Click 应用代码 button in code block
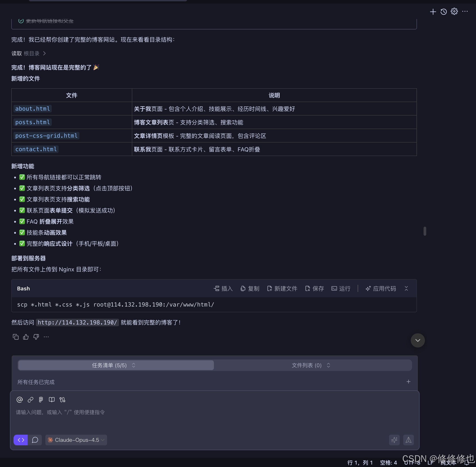Image resolution: width=476 pixels, height=467 pixels. [x=381, y=288]
